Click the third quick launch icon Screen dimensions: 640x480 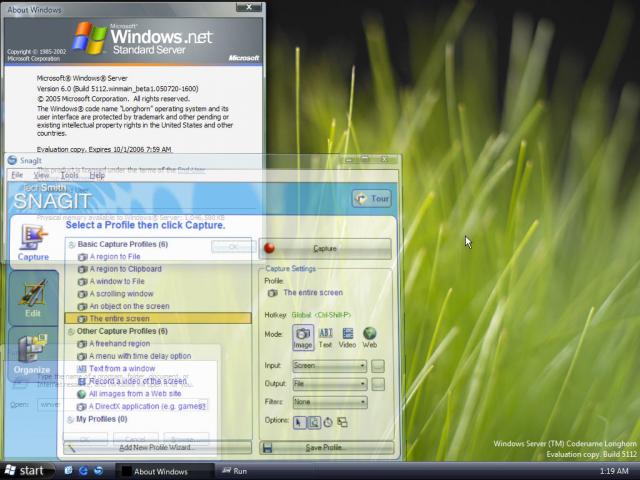(98, 471)
